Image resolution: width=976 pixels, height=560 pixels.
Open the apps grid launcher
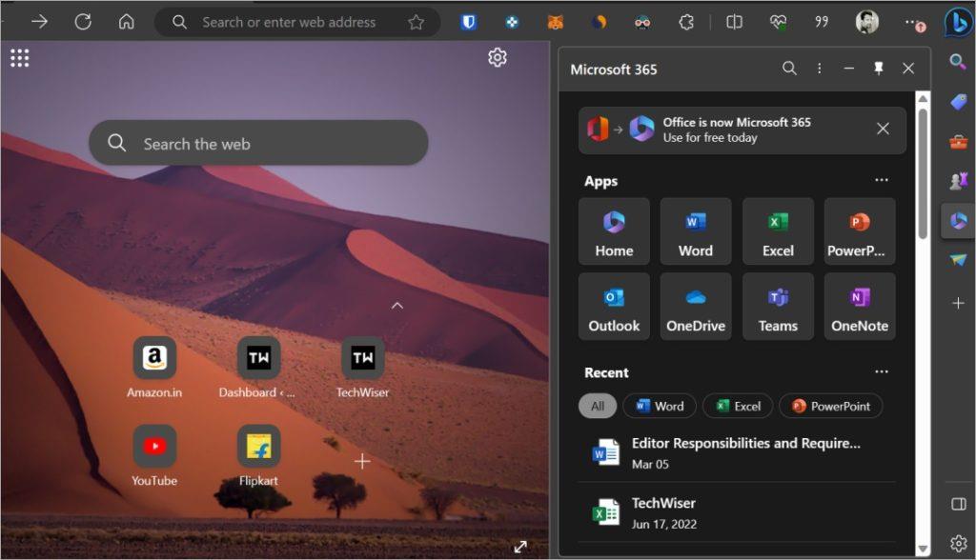(19, 58)
